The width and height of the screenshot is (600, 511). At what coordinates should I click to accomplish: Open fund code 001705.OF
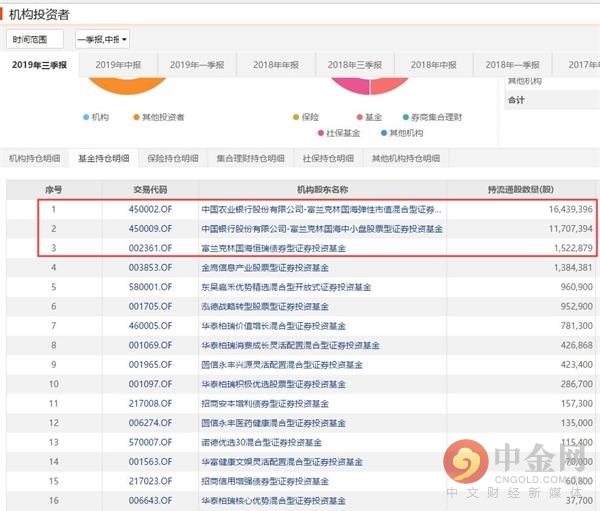(x=150, y=307)
